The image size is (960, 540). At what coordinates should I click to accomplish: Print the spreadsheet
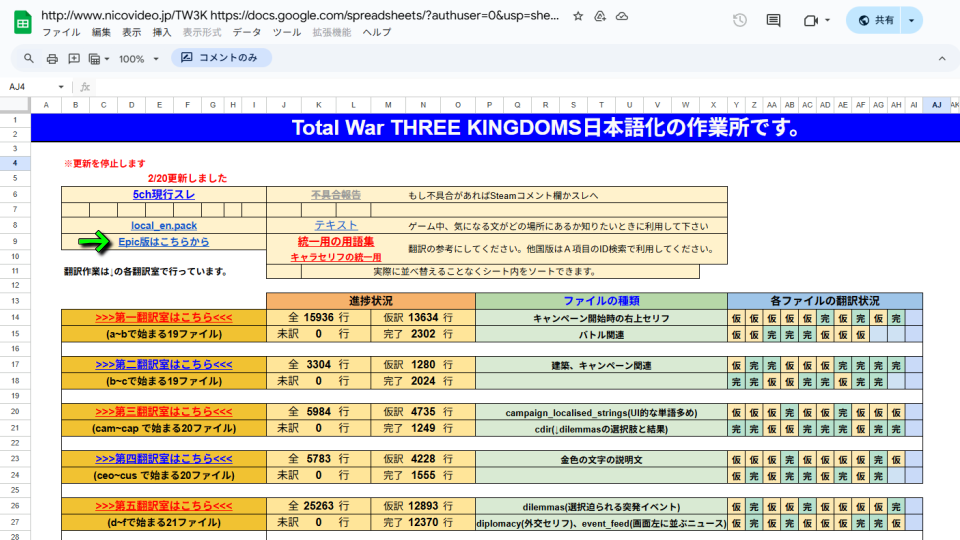point(52,58)
